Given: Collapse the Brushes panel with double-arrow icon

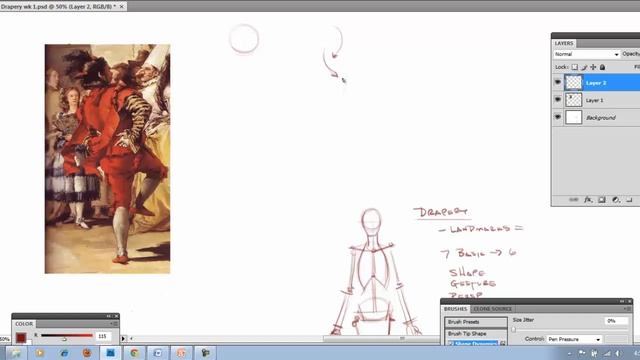Looking at the screenshot, I should click(622, 301).
